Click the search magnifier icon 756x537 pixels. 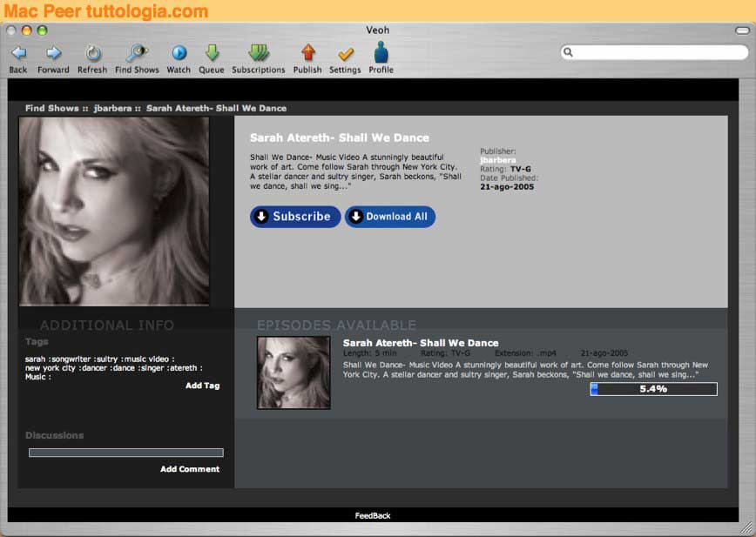(568, 52)
